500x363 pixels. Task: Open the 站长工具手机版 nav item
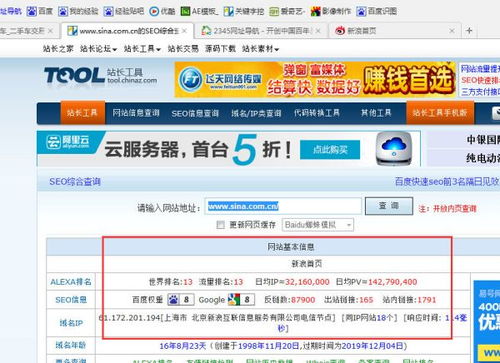click(x=440, y=113)
